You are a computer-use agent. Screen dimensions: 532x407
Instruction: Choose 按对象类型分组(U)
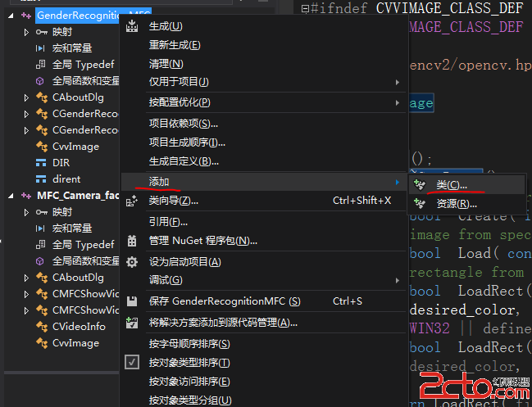click(265, 400)
